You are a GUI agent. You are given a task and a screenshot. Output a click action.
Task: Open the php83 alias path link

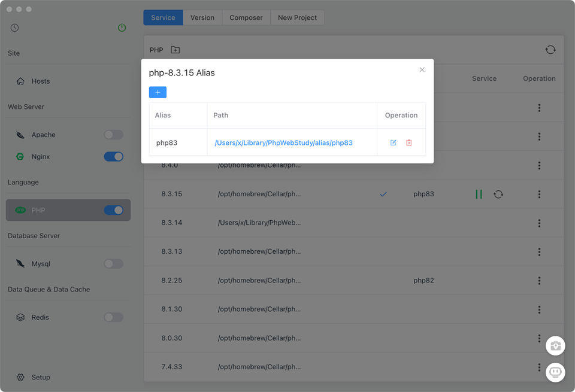[x=283, y=143]
